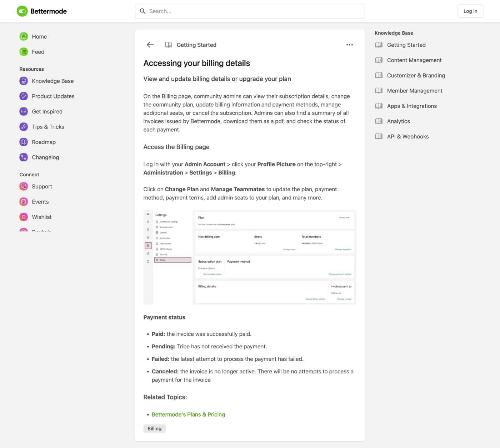Click the book icon beside article breadcrumb
Screen dimensions: 500x448
(168, 45)
